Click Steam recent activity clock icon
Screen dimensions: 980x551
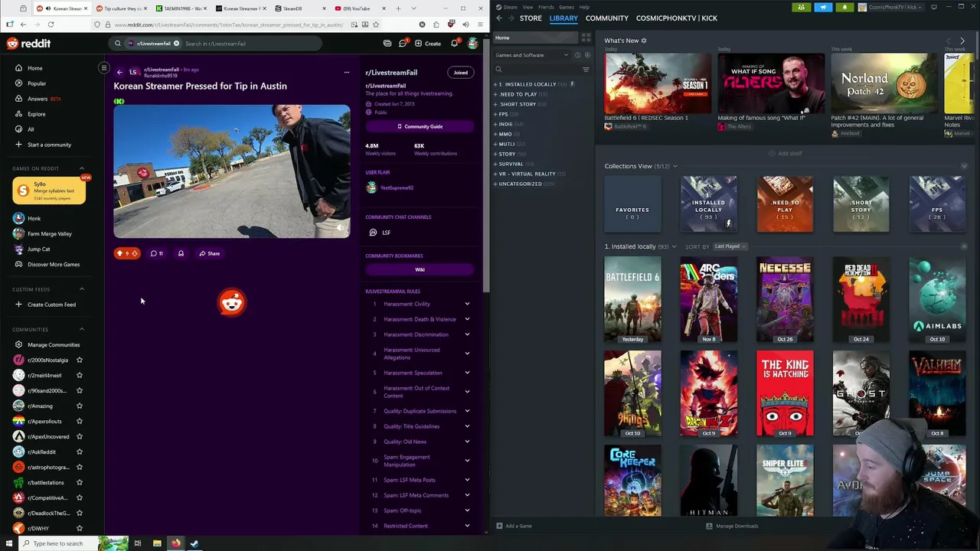coord(578,55)
